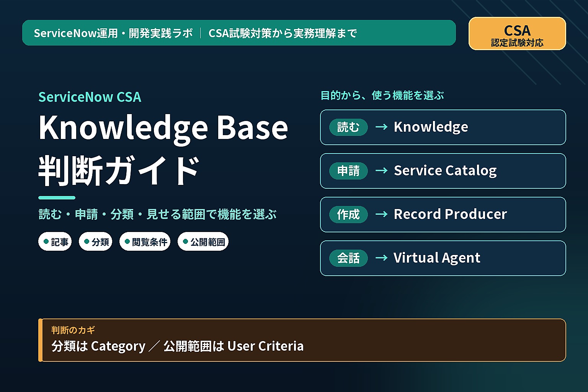Click the 判断ガイド heading

(x=119, y=170)
